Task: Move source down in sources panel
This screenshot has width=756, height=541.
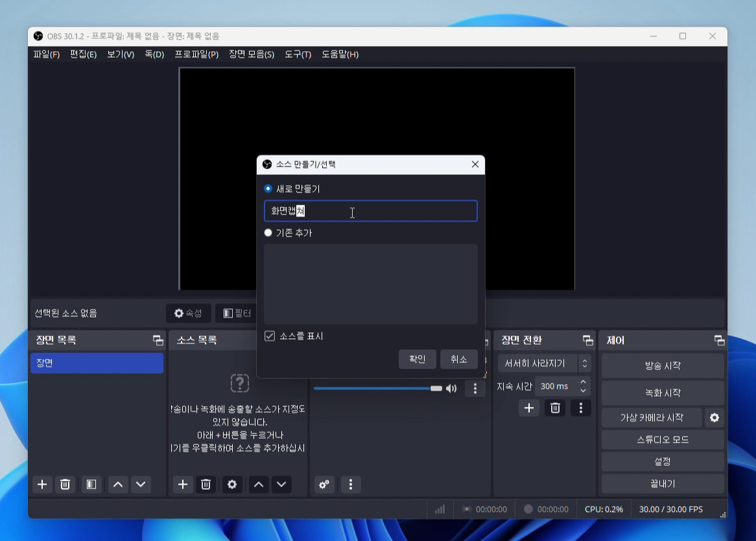Action: [x=281, y=484]
